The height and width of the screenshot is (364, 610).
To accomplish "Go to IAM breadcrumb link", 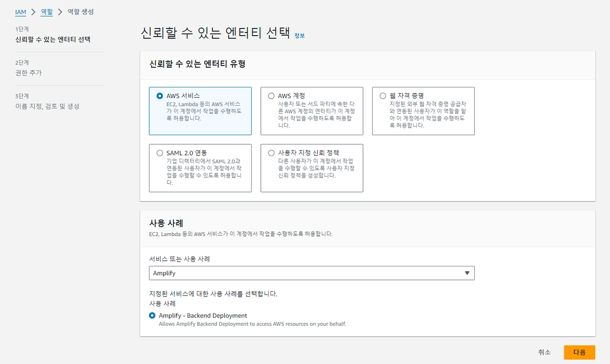I will click(20, 11).
